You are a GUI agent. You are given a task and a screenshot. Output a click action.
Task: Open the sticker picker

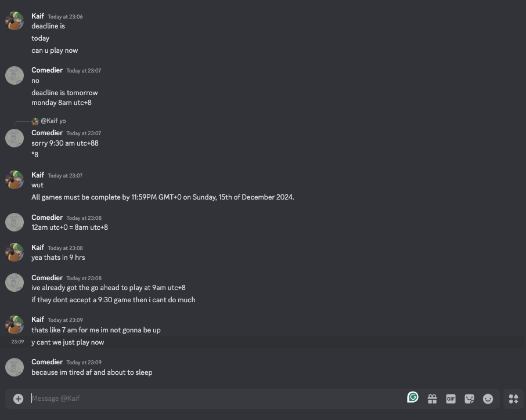click(x=469, y=399)
